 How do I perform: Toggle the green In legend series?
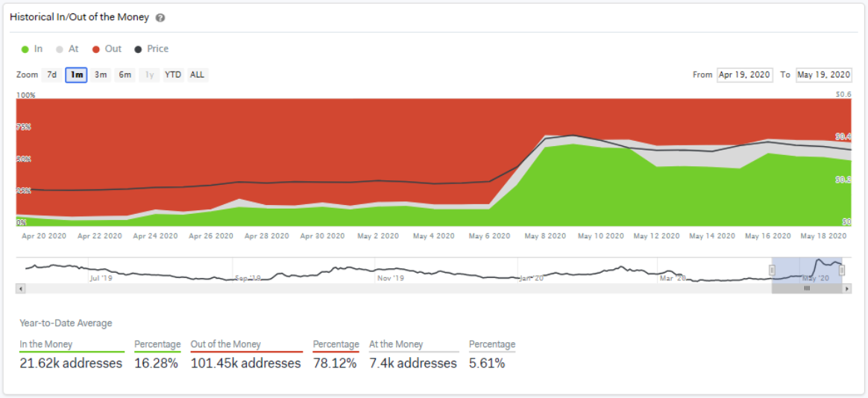32,49
